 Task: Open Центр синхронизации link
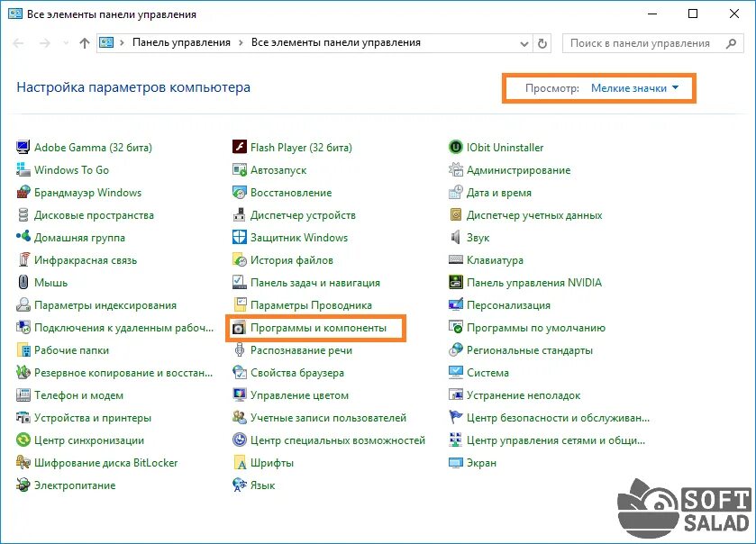(88, 440)
